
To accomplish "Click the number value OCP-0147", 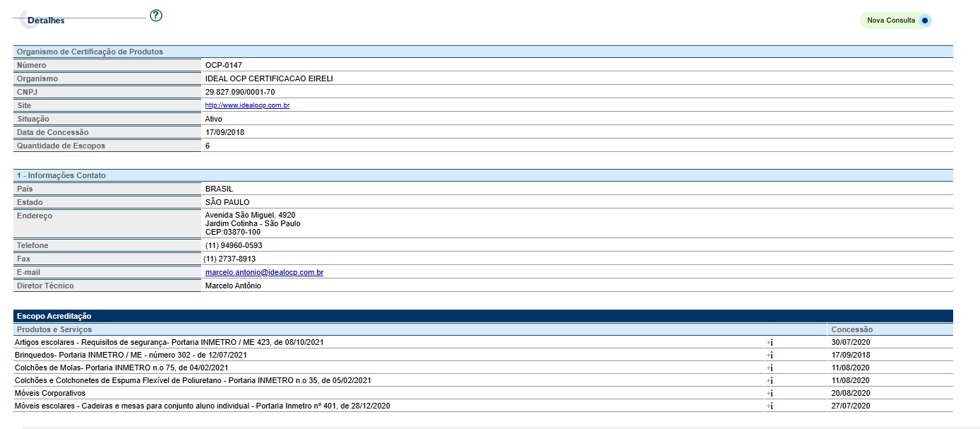I will [224, 65].
